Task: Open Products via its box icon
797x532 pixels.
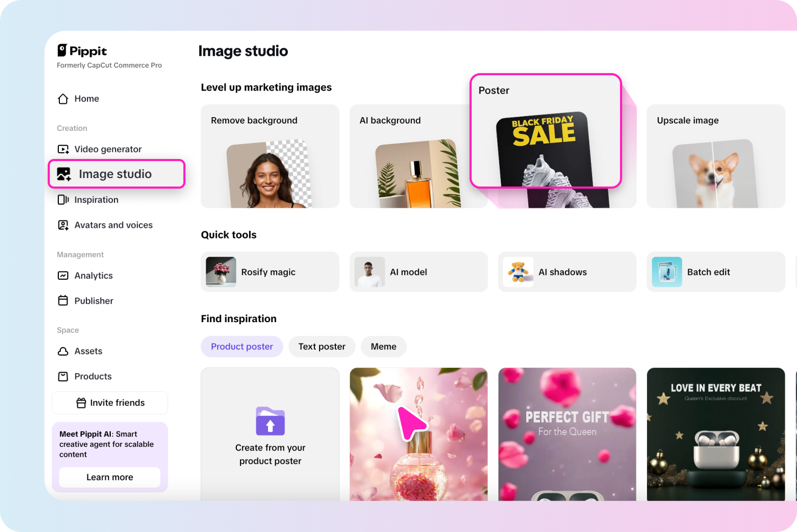Action: pos(63,376)
